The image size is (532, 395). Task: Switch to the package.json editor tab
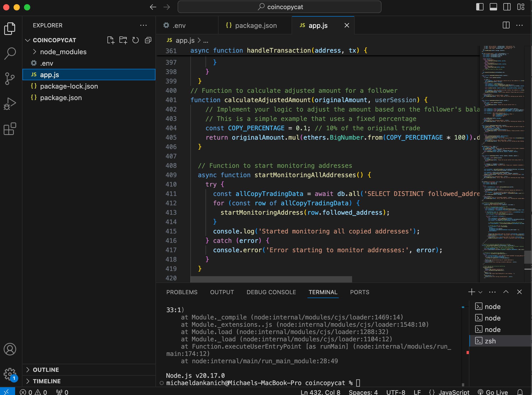point(255,25)
